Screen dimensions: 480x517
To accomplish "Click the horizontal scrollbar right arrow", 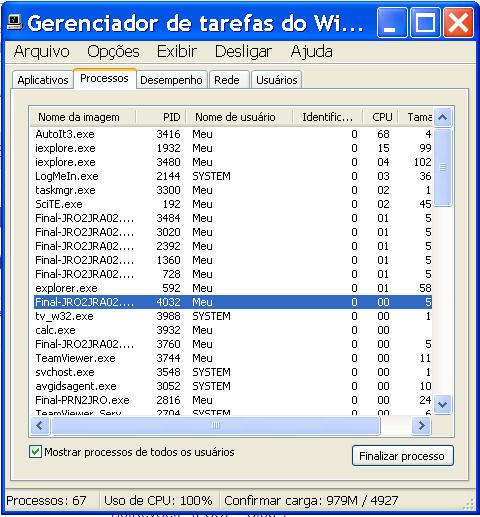I will click(x=421, y=425).
